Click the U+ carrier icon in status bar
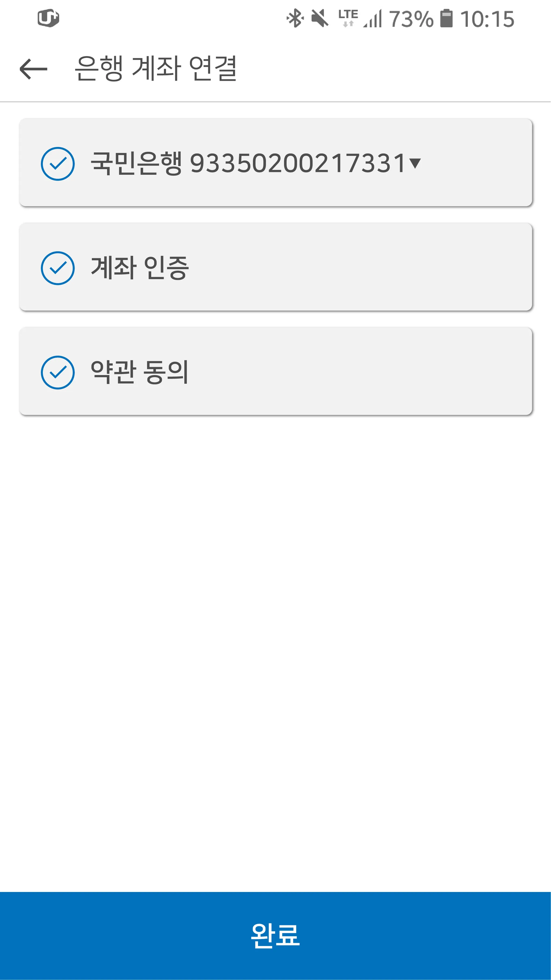Image resolution: width=551 pixels, height=980 pixels. [x=48, y=18]
